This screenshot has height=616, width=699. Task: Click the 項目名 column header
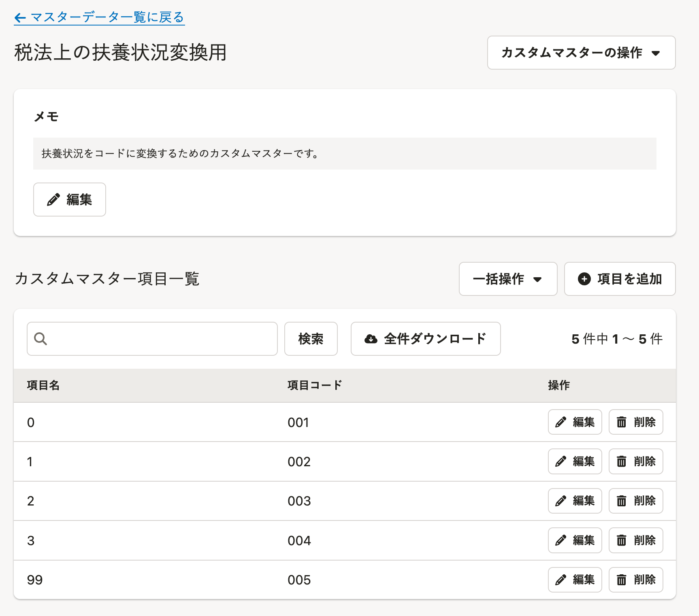point(43,385)
